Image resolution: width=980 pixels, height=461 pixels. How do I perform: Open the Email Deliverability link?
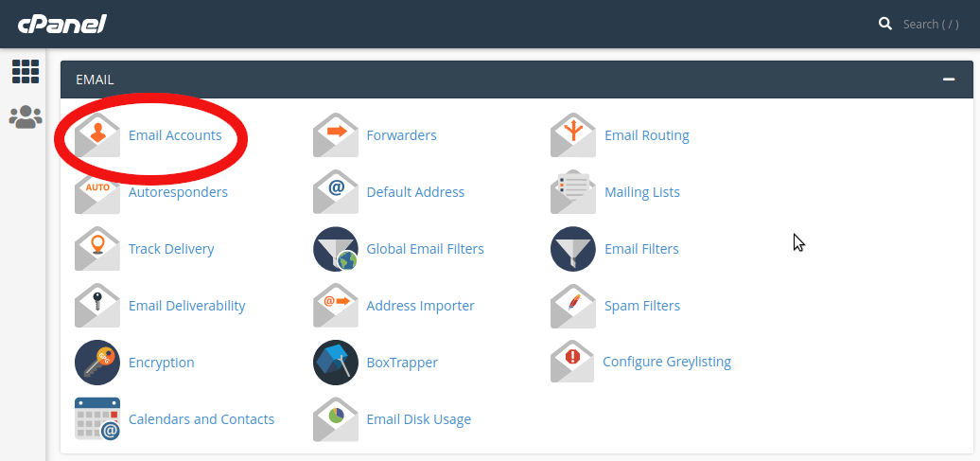187,306
